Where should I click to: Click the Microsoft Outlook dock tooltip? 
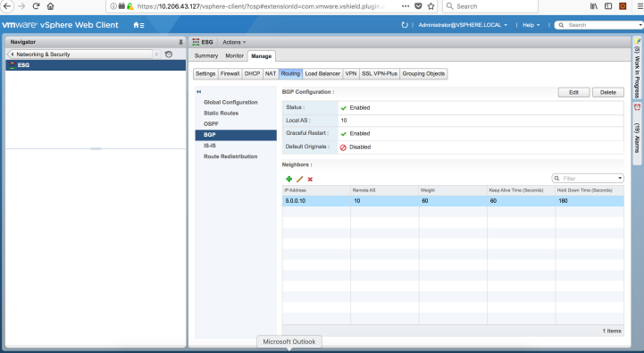pos(289,342)
